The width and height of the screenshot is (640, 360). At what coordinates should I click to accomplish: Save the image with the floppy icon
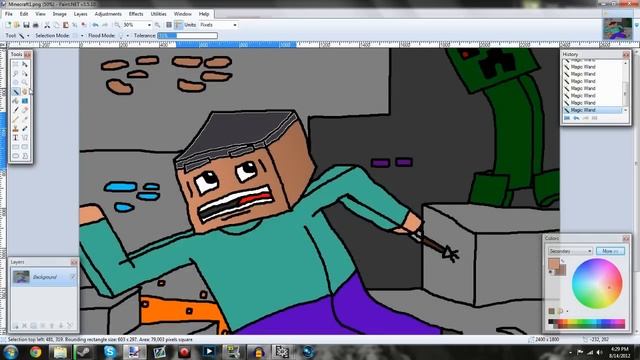coord(26,25)
